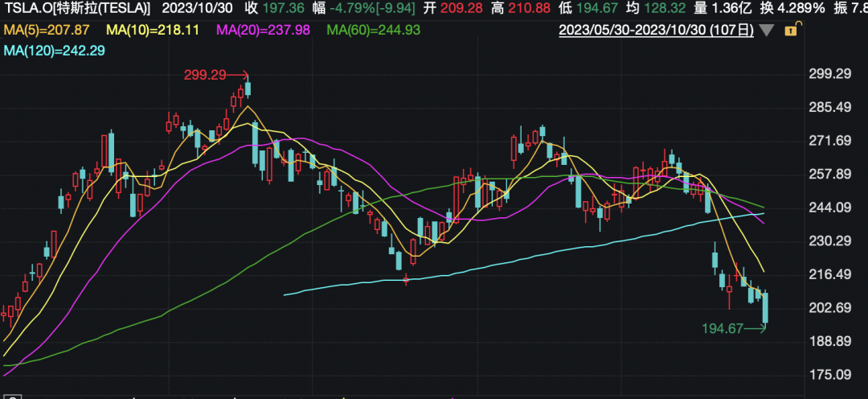Select the MA(5)=207.87 indicator label
This screenshot has height=399, width=868.
point(47,31)
